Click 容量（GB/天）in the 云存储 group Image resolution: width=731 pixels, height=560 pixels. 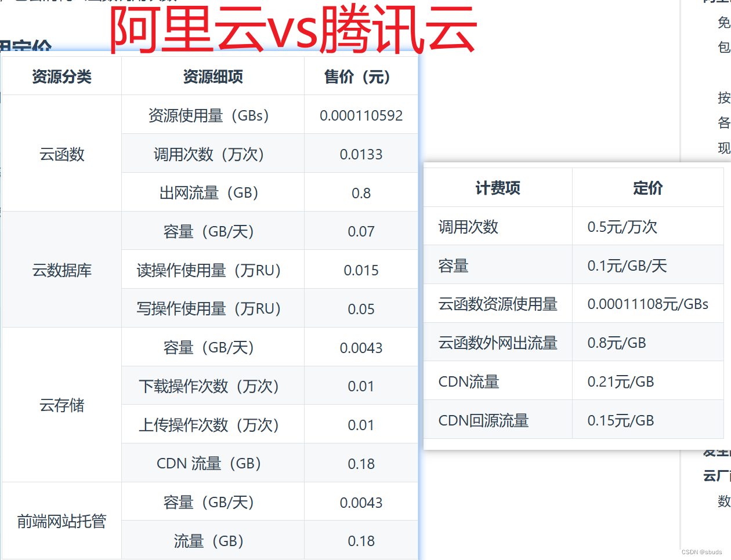pos(213,348)
